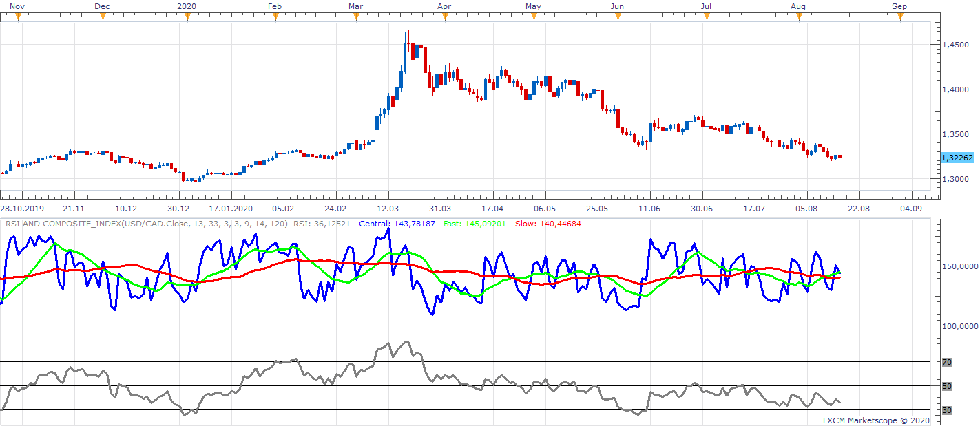The width and height of the screenshot is (980, 426).
Task: Select the 04.09 date label
Action: click(x=911, y=208)
